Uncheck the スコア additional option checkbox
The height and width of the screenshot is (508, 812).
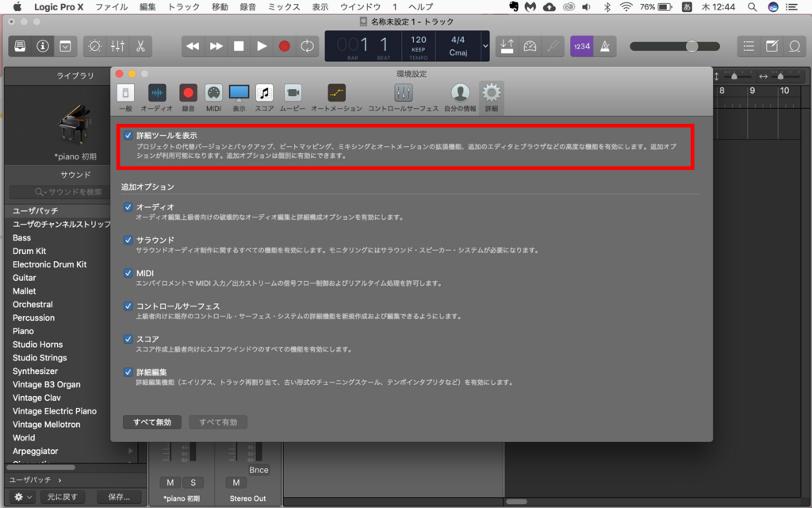click(x=128, y=339)
